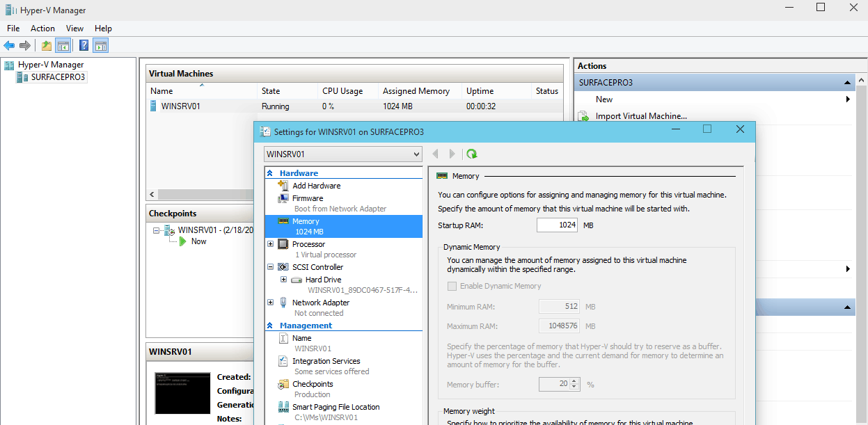The width and height of the screenshot is (868, 425).
Task: Collapse the WINSRV01 checkpoint tree node
Action: (157, 230)
